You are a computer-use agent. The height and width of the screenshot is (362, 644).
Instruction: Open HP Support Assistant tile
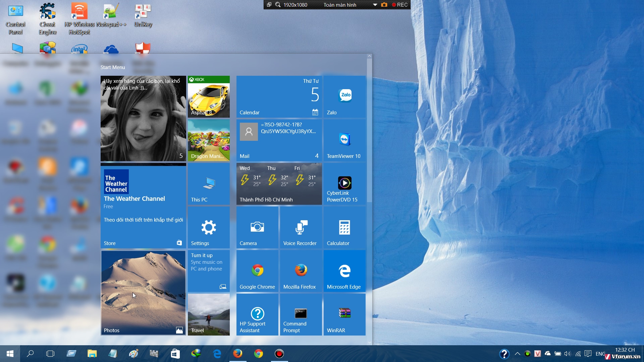[x=257, y=314]
